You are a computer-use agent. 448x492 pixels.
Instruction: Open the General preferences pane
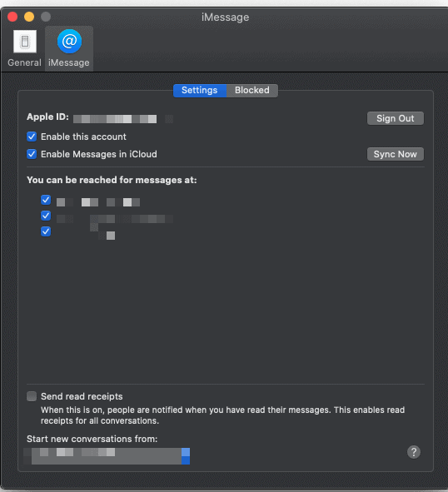tap(24, 48)
